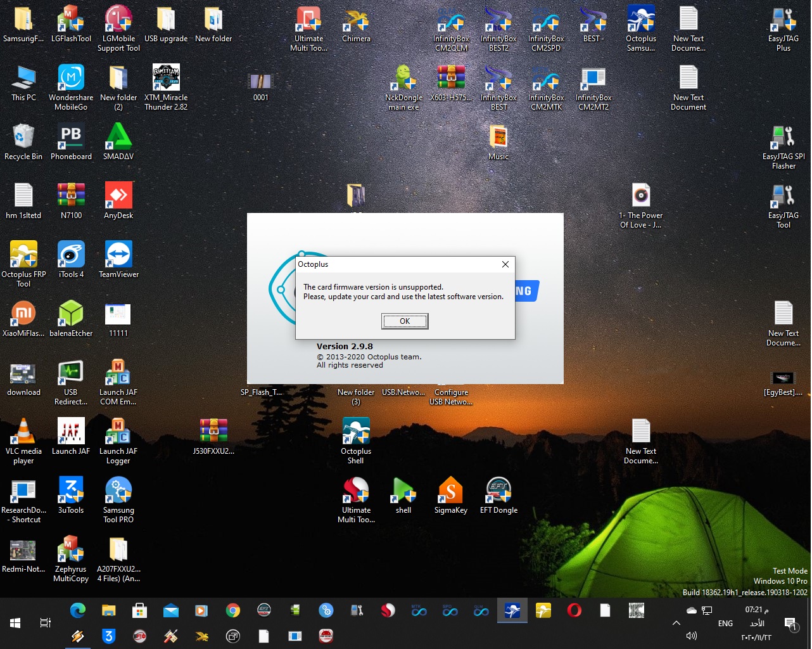The image size is (812, 649).
Task: Select 1- The Power Of Love audio file
Action: [641, 206]
